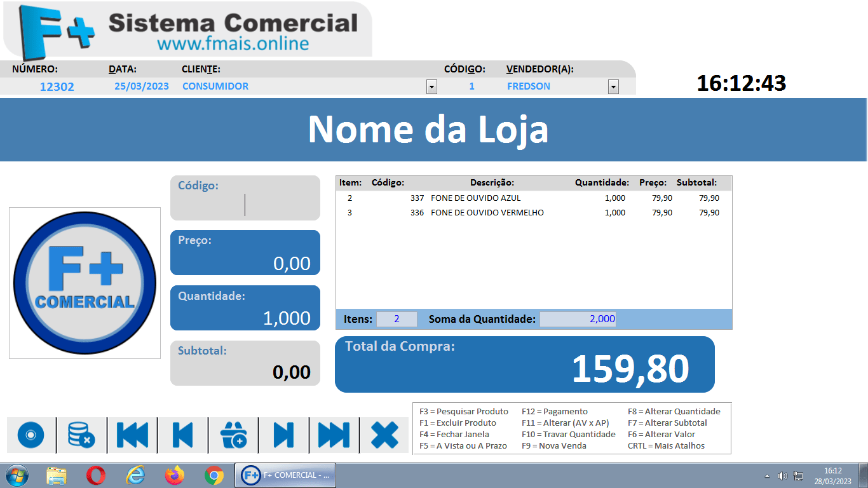Screen dimensions: 868x488
Task: Click www.fmais.online website text
Action: (233, 44)
